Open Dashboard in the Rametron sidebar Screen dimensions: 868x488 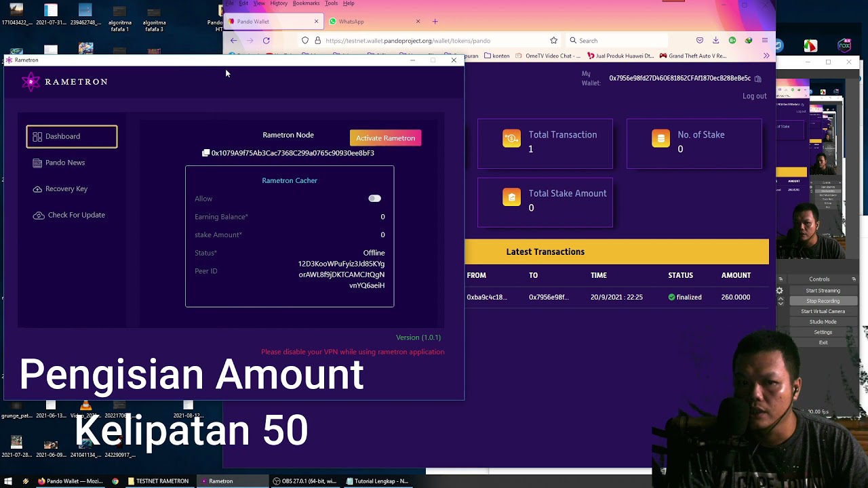click(72, 136)
